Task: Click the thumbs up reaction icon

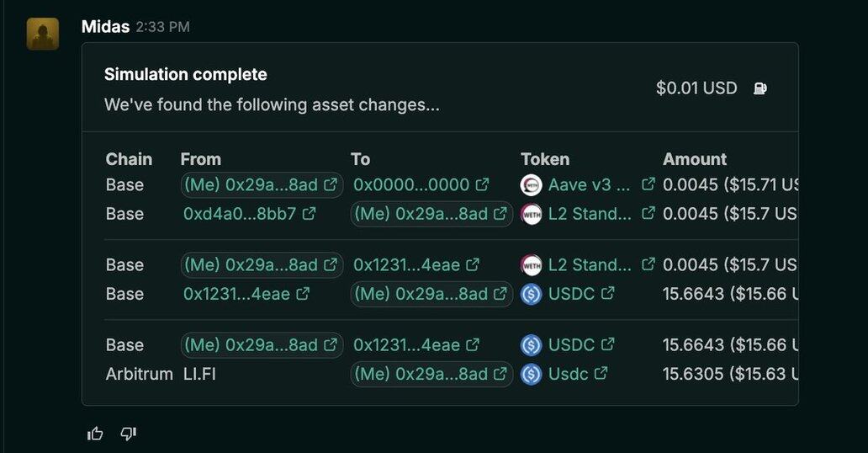Action: (x=95, y=434)
